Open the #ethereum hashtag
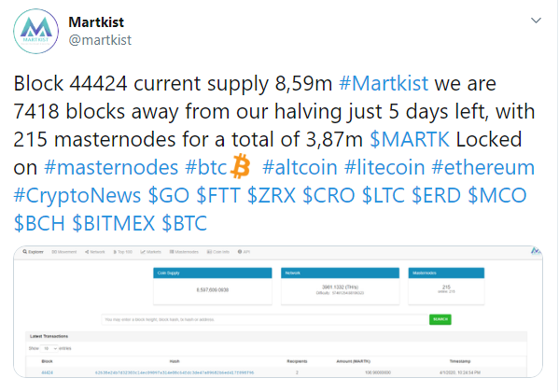 coord(482,167)
